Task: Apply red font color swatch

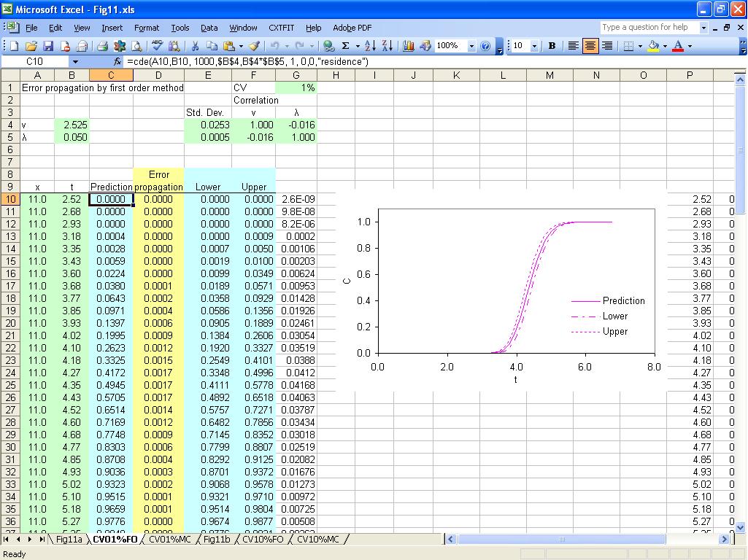Action: point(678,46)
